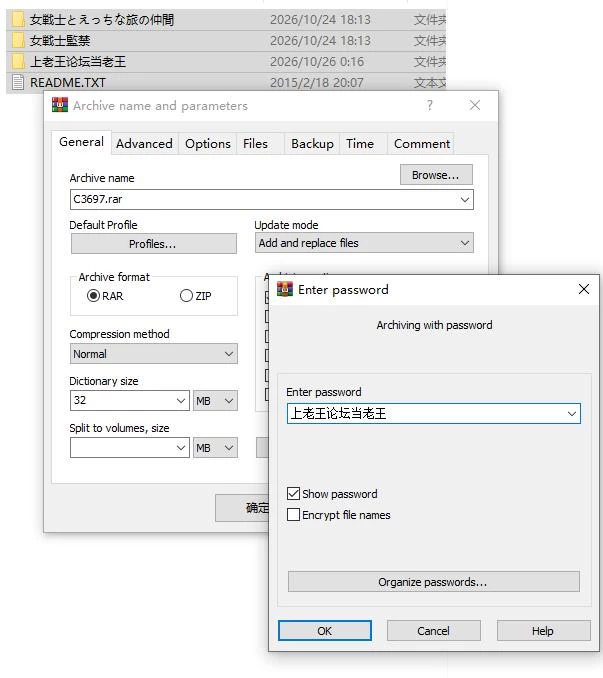Click Organize passwords... button
603x678 pixels.
pyautogui.click(x=434, y=582)
